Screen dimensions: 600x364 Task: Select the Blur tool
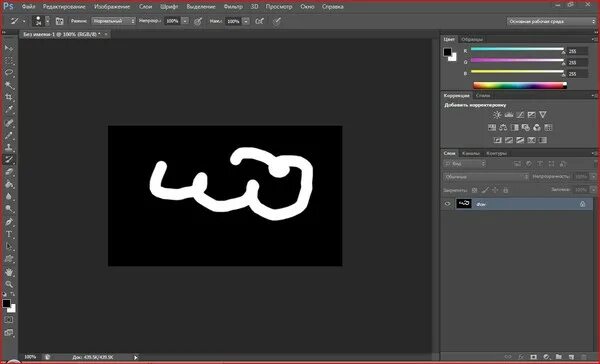pyautogui.click(x=8, y=196)
